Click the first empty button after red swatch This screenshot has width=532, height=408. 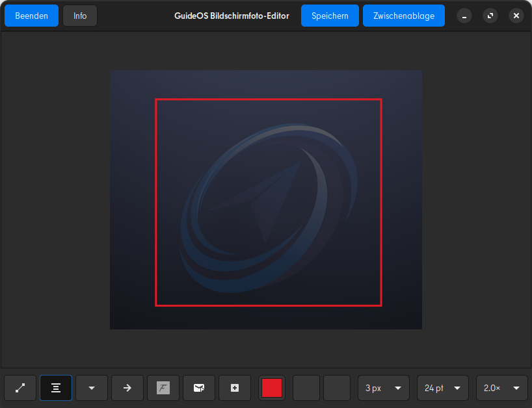pyautogui.click(x=306, y=388)
